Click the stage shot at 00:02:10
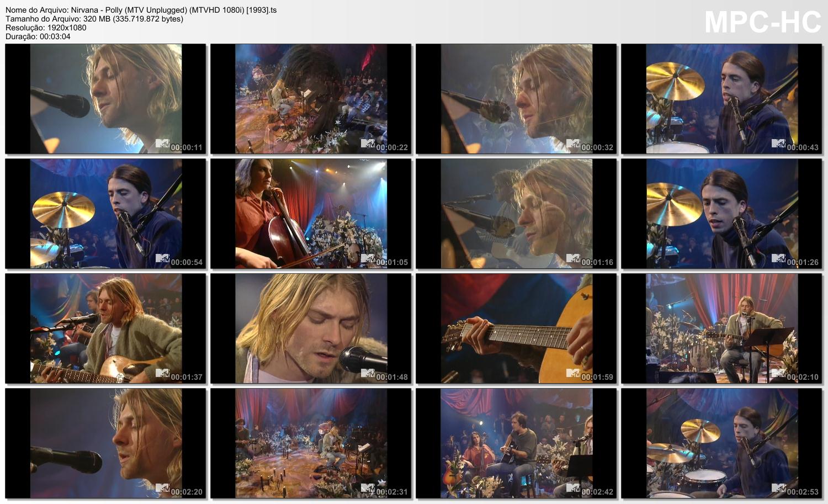The width and height of the screenshot is (828, 504). [x=721, y=328]
